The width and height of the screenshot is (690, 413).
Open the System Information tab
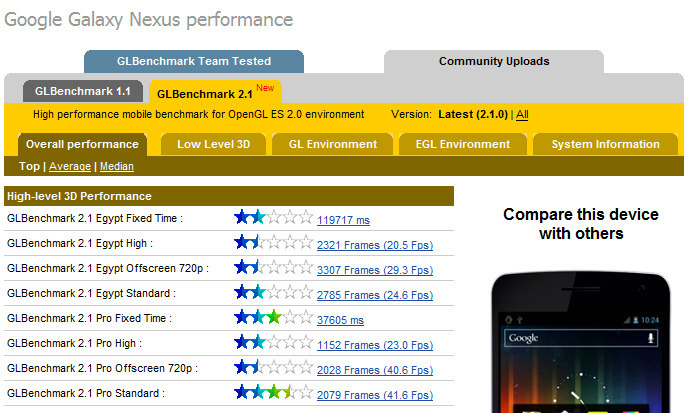[606, 144]
